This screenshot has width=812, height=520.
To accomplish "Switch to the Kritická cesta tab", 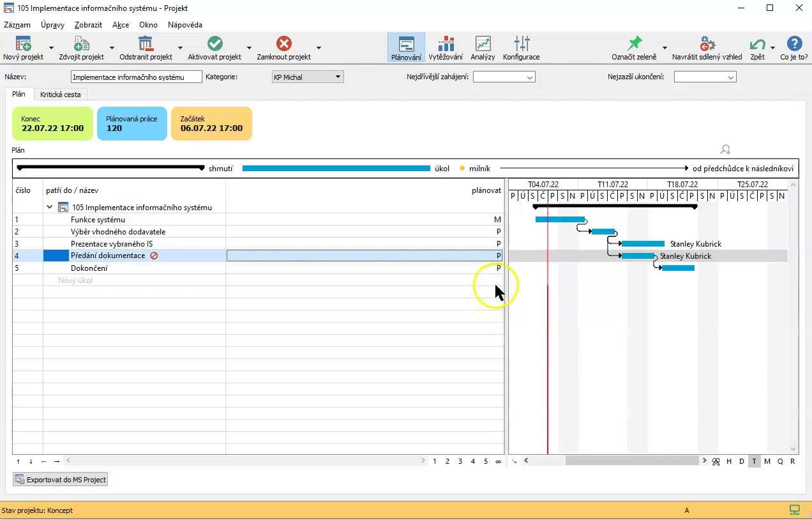I will pos(60,95).
